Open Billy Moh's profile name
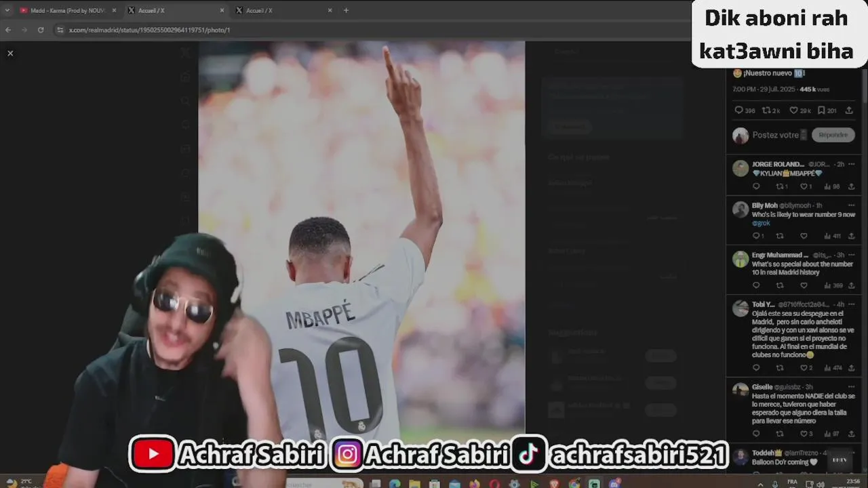The image size is (868, 488). pyautogui.click(x=764, y=205)
